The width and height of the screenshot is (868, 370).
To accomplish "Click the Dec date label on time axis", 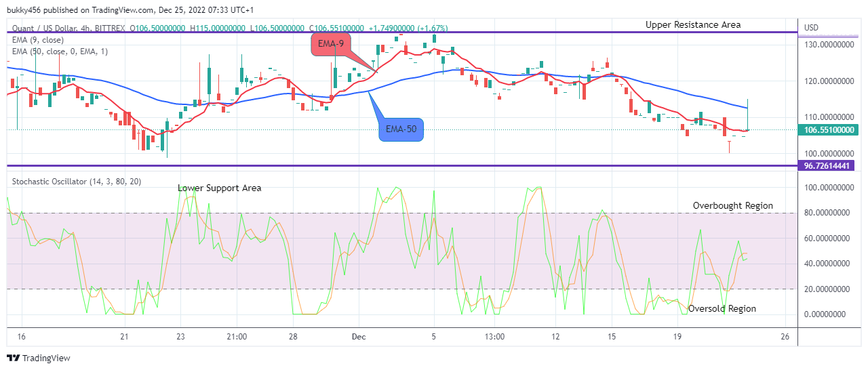I will pyautogui.click(x=359, y=337).
